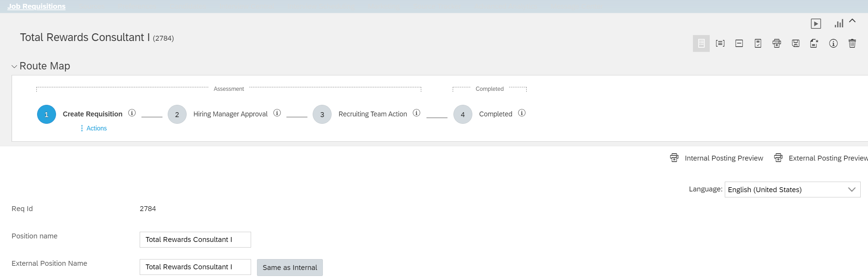
Task: Open Internal Posting Preview
Action: [724, 158]
